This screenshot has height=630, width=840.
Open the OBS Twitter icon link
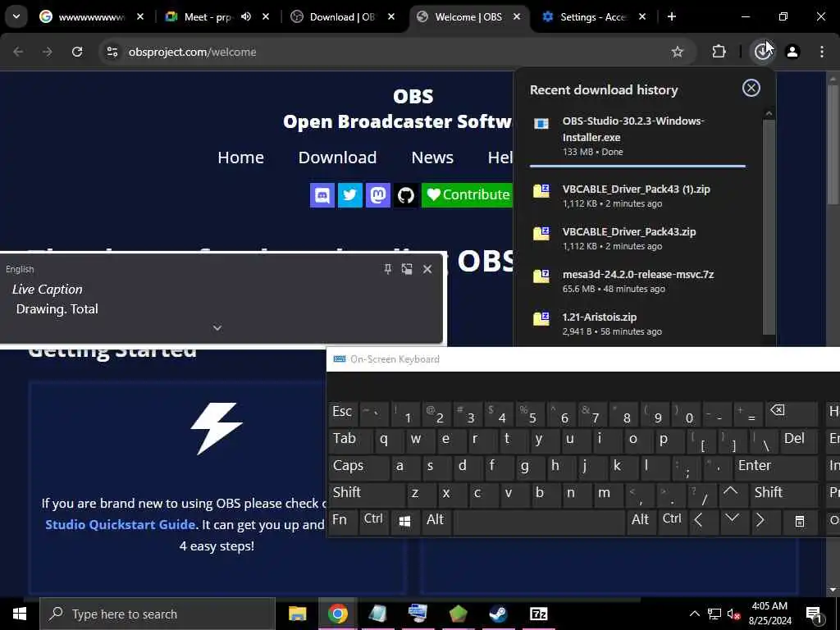[x=349, y=195]
